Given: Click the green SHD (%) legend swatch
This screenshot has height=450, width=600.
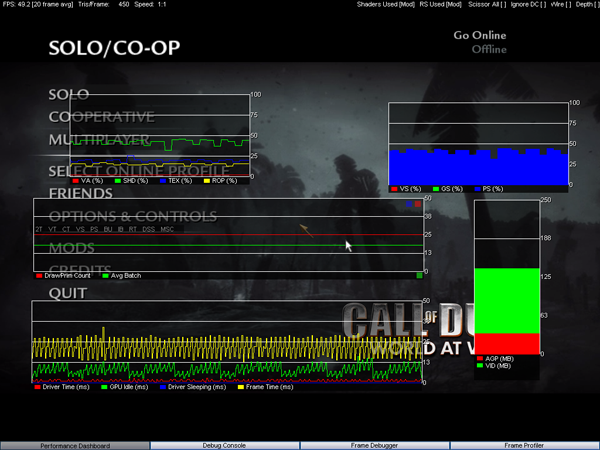Looking at the screenshot, I should tap(117, 181).
